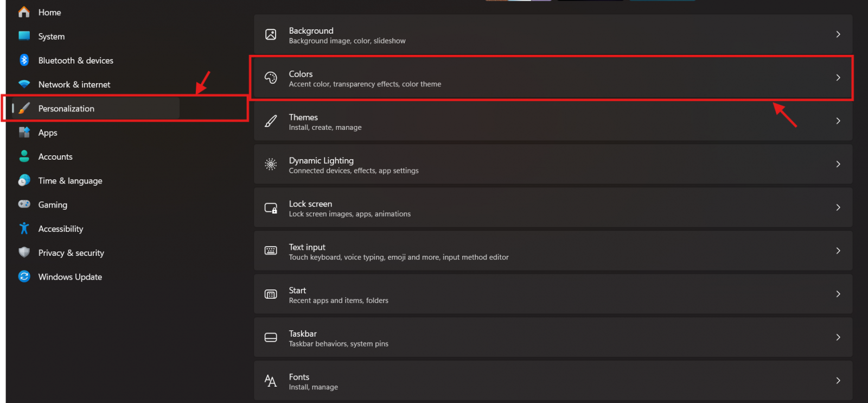868x403 pixels.
Task: Click the Bluetooth & devices icon
Action: tap(24, 60)
